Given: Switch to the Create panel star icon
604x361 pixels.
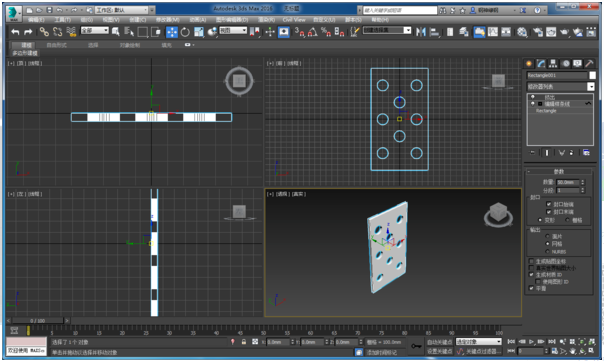Looking at the screenshot, I should tap(529, 64).
